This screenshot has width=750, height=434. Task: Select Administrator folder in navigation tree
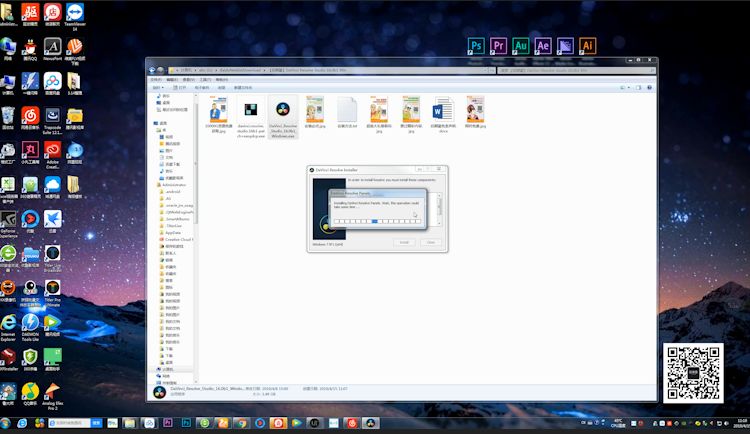[171, 185]
